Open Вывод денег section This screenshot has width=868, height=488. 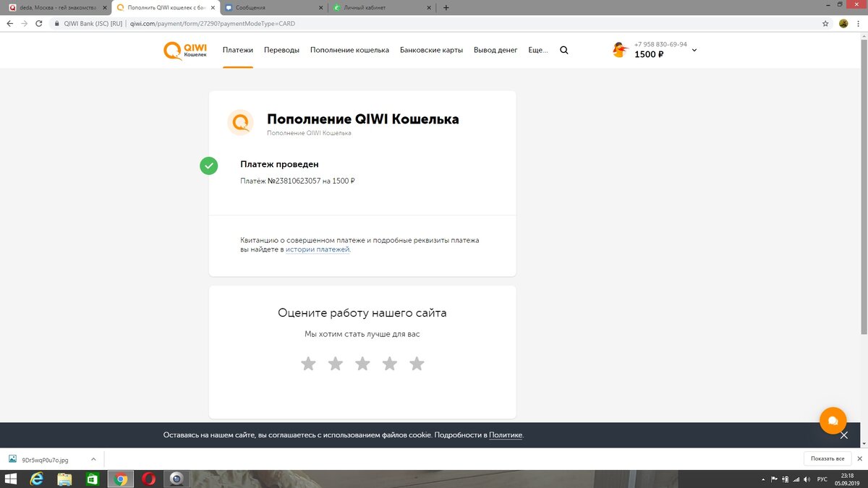(x=495, y=51)
